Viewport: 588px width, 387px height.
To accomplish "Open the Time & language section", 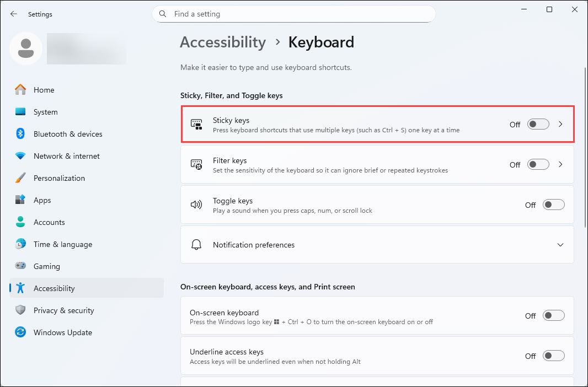I will click(x=62, y=244).
